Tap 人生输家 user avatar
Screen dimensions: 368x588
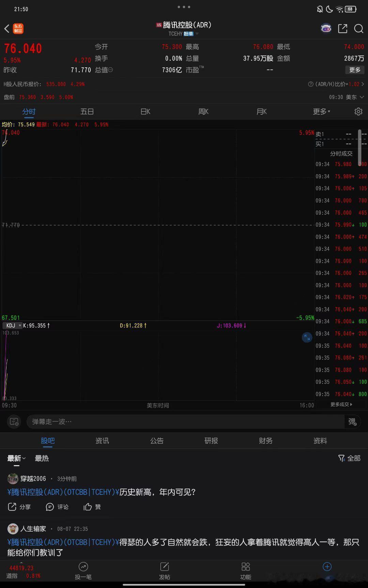click(x=13, y=528)
